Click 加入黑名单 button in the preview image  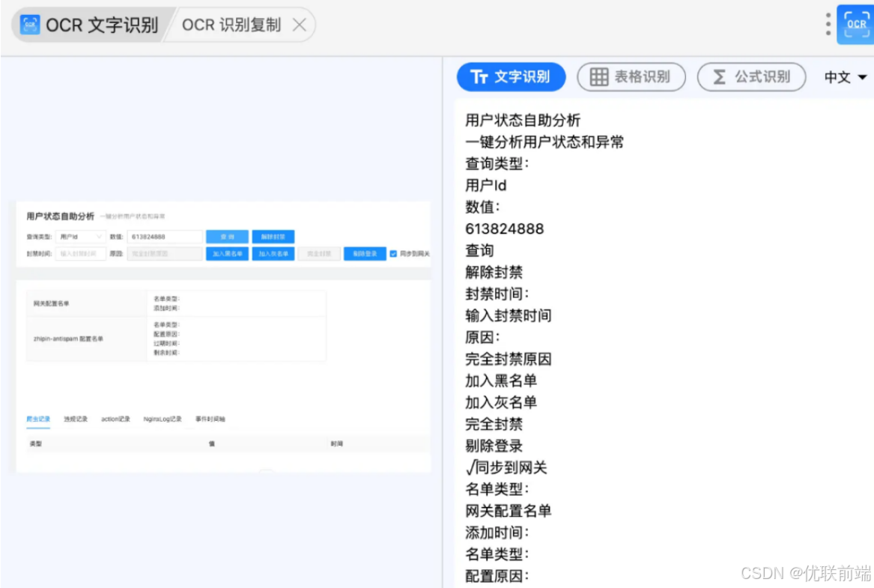click(227, 254)
